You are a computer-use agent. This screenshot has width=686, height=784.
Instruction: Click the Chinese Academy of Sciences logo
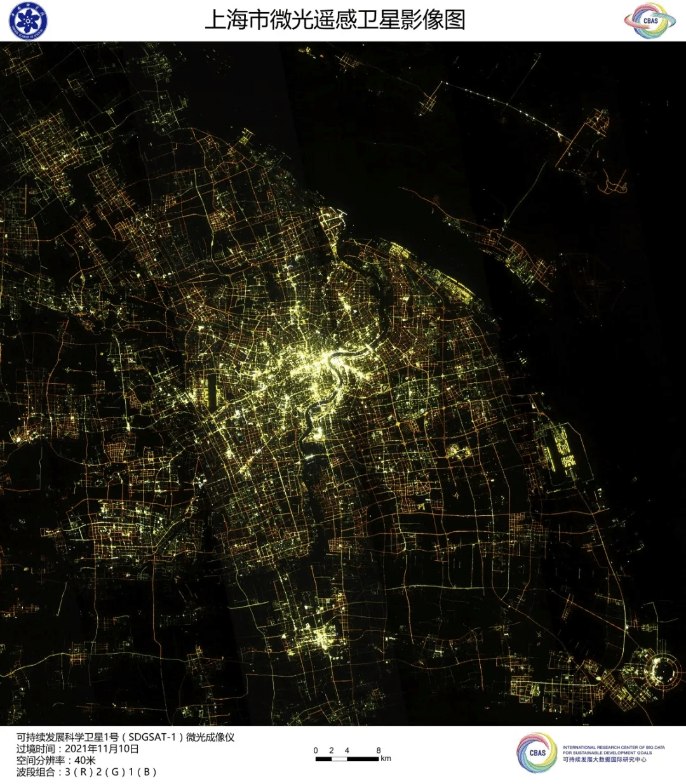coord(27,20)
